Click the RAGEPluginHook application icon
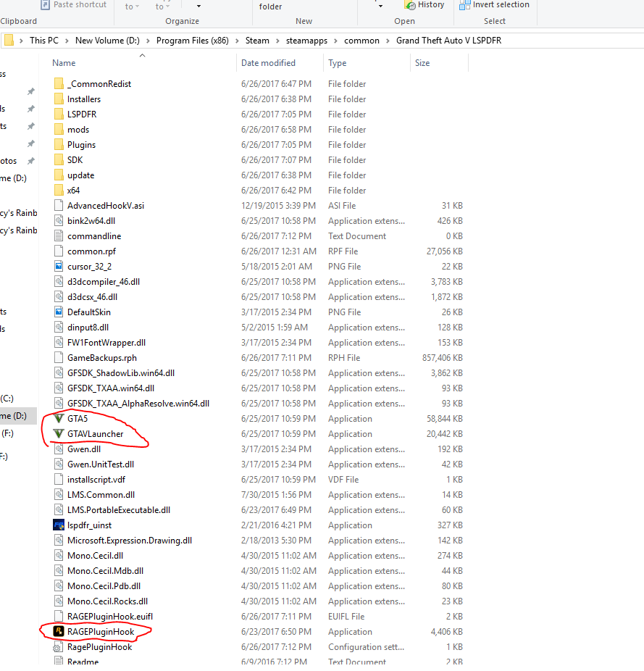 pos(59,632)
